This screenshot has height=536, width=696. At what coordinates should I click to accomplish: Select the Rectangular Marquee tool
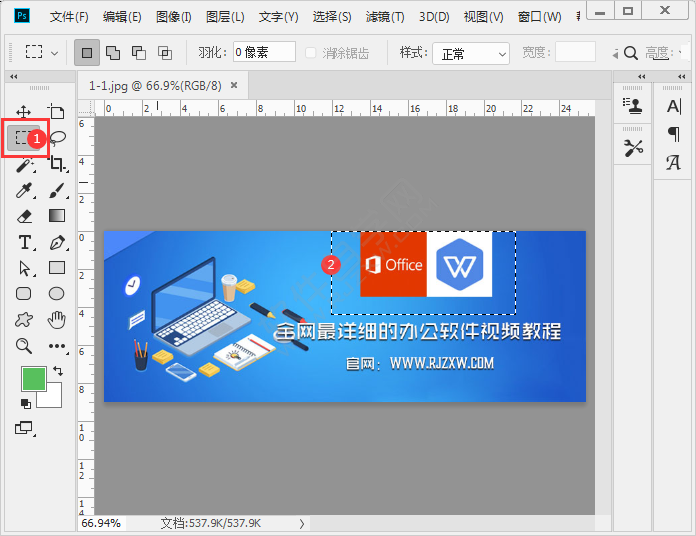[x=22, y=137]
